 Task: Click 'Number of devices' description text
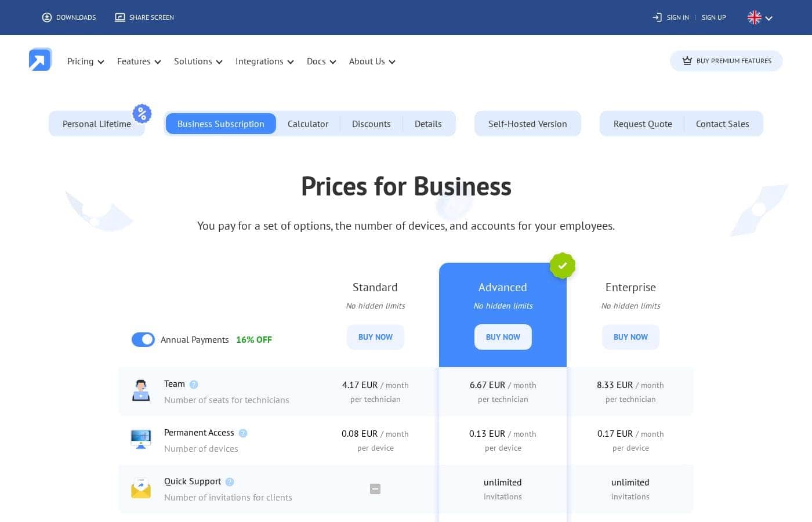click(201, 449)
